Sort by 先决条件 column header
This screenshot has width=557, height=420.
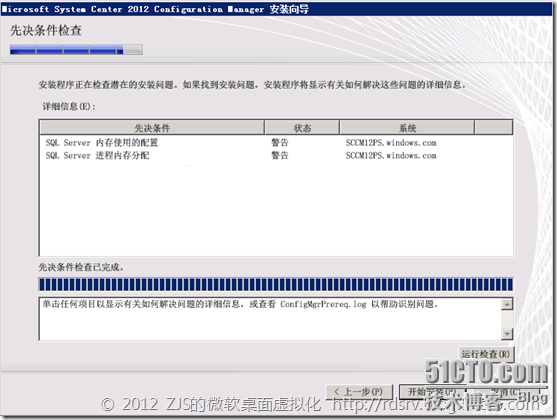152,128
